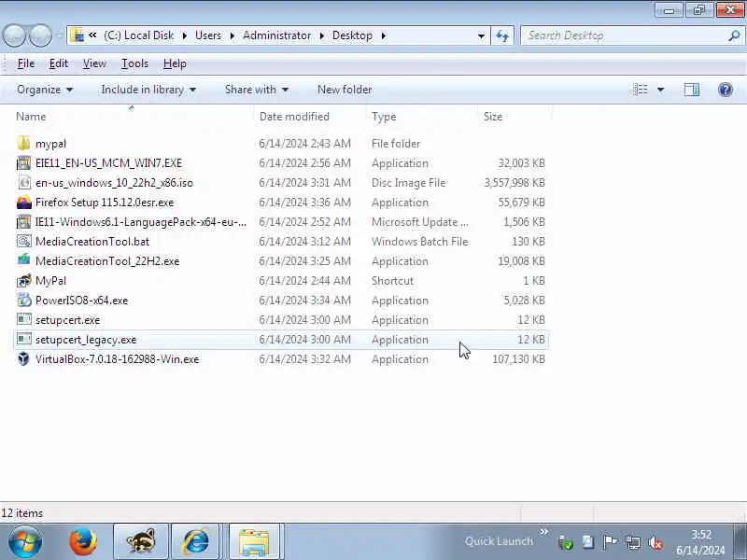Open the Windows Start orb
Screen dimensions: 747x560
(25, 541)
